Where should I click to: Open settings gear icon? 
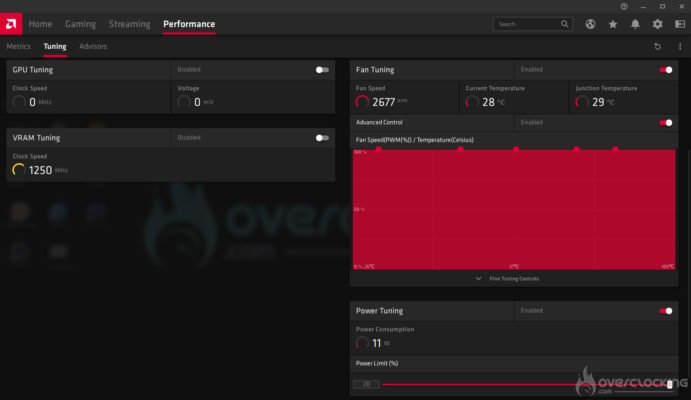pos(658,24)
